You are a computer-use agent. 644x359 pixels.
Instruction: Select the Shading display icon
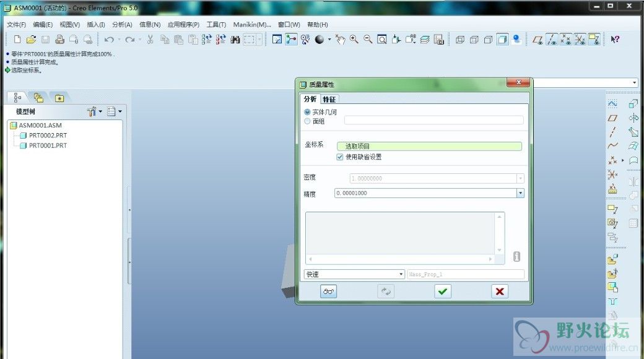pyautogui.click(x=502, y=40)
